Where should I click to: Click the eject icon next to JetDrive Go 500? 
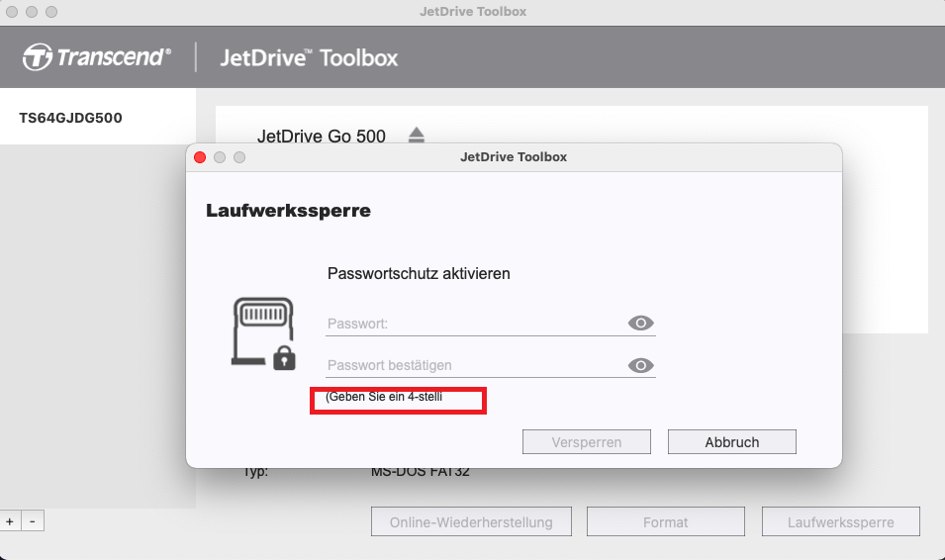tap(416, 135)
